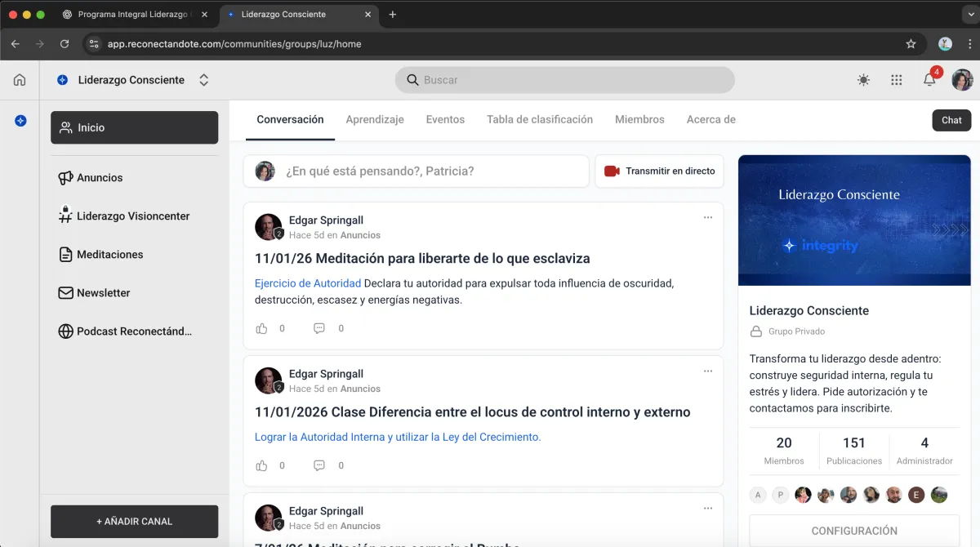Open the Liderazgo Visioncenter channel
This screenshot has height=547, width=980.
134,216
